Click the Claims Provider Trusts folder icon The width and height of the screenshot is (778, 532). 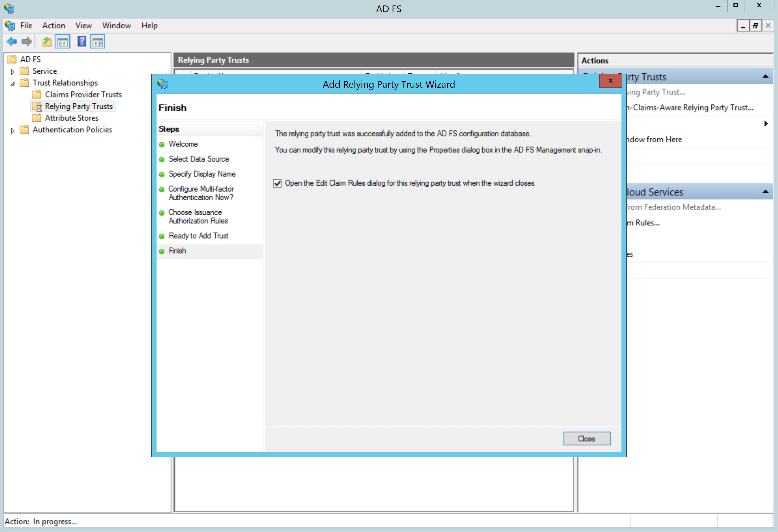[x=36, y=94]
